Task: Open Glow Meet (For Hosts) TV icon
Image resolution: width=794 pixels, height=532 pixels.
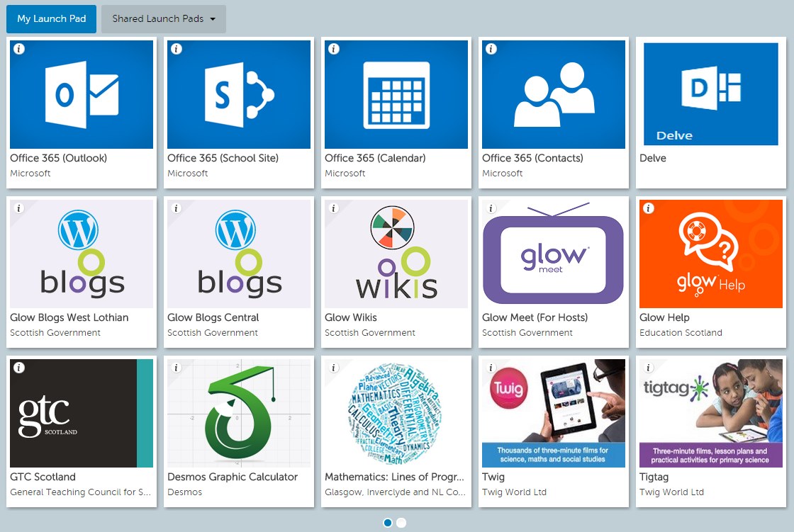Action: 554,254
